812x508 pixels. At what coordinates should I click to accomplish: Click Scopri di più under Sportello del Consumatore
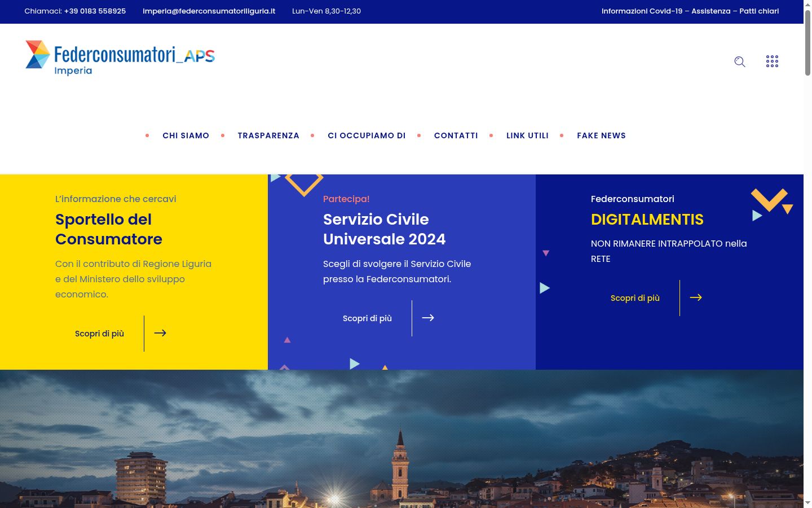(99, 334)
